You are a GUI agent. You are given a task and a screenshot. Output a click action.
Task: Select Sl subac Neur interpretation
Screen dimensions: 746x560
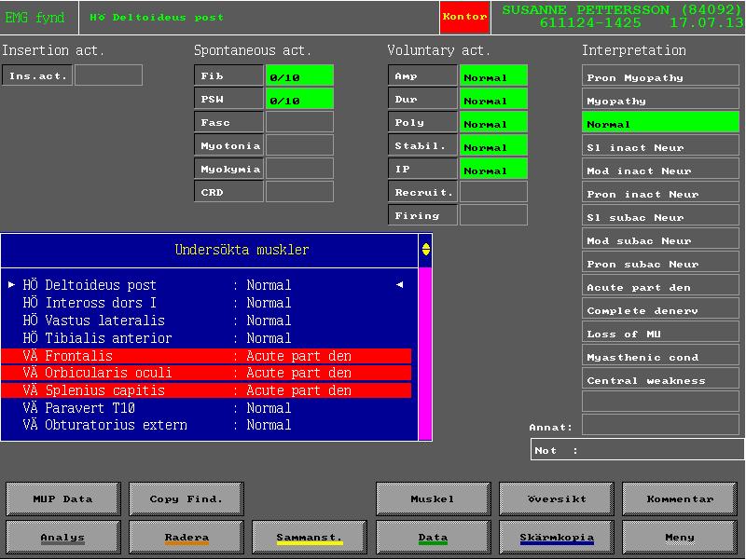[x=660, y=215]
